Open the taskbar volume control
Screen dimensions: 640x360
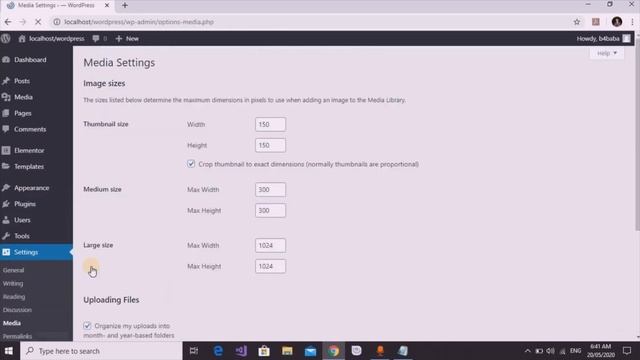coord(551,351)
